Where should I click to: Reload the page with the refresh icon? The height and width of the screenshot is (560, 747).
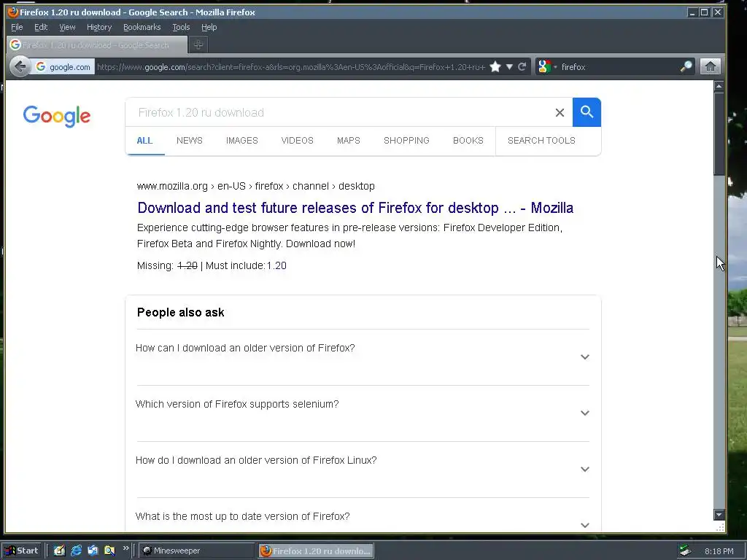(522, 66)
